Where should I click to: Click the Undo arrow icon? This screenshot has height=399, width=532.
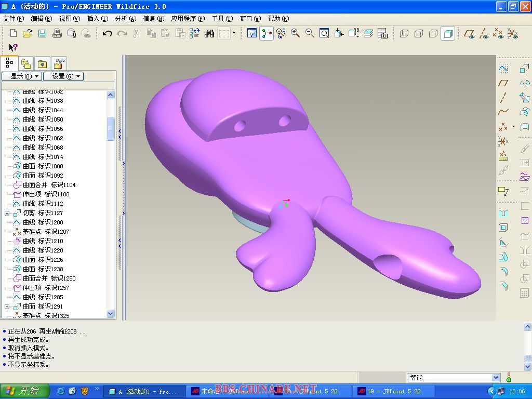click(108, 34)
